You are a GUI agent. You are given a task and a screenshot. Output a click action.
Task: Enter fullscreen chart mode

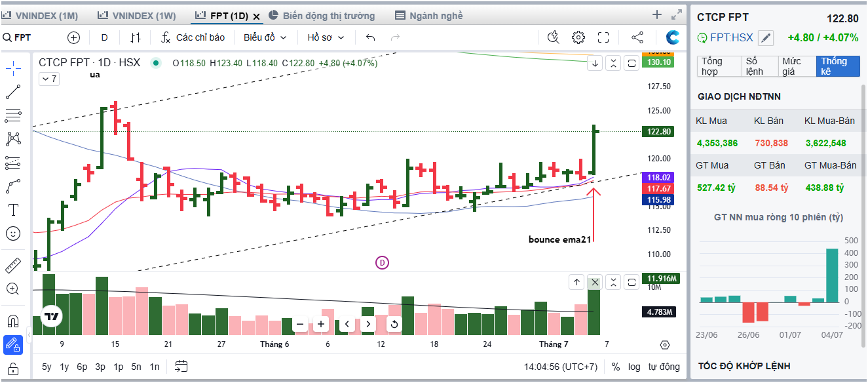click(x=603, y=37)
